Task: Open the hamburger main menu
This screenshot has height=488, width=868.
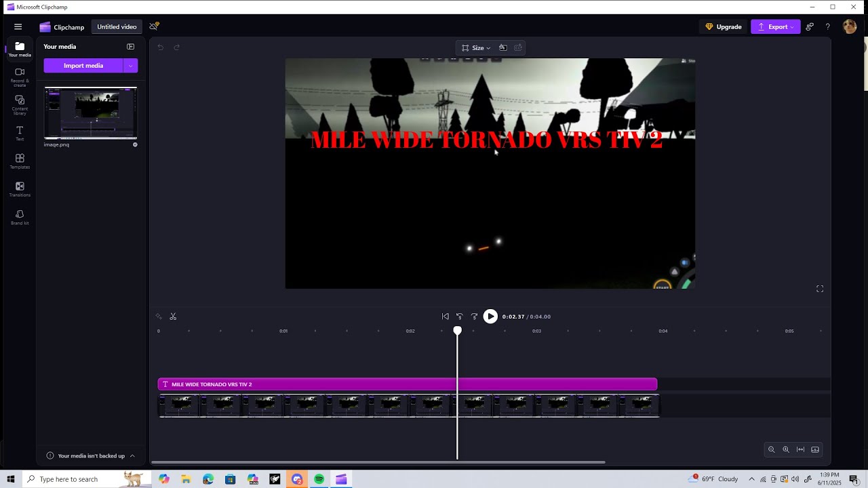Action: tap(18, 26)
